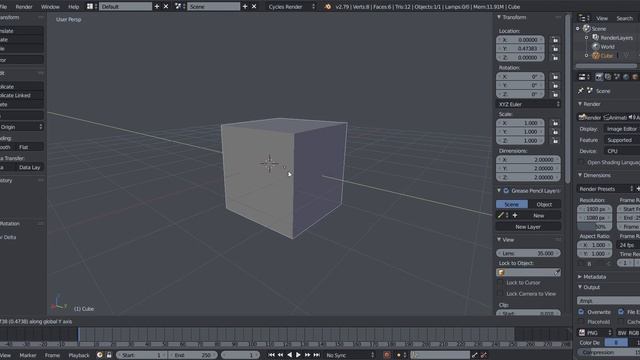Lock the Location X transform
640x360 pixels.
point(555,40)
